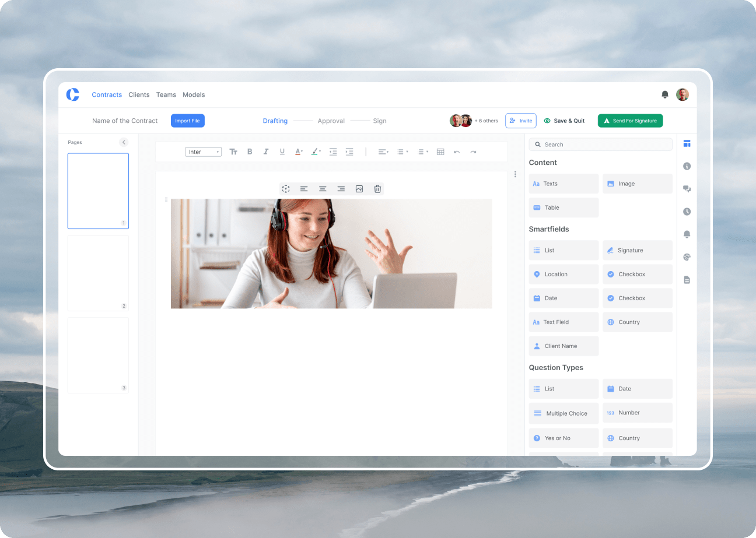Open the text alignment dropdown in the main toolbar

click(x=383, y=152)
